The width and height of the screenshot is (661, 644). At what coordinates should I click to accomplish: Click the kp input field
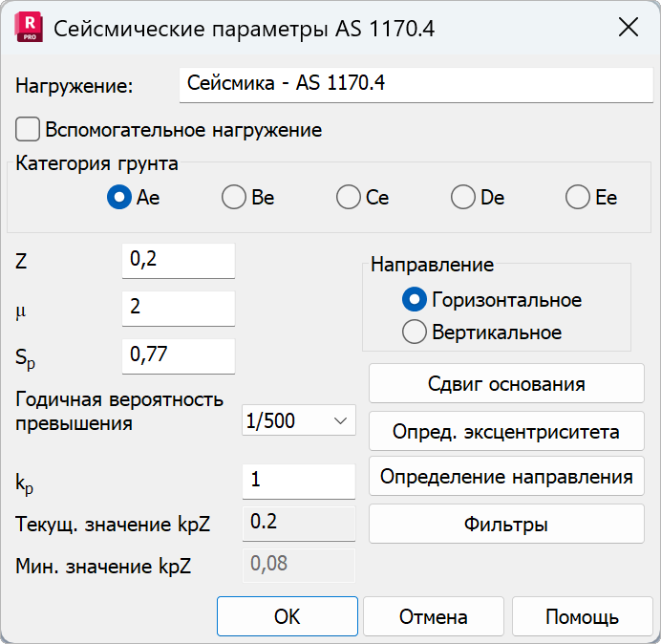click(x=299, y=480)
